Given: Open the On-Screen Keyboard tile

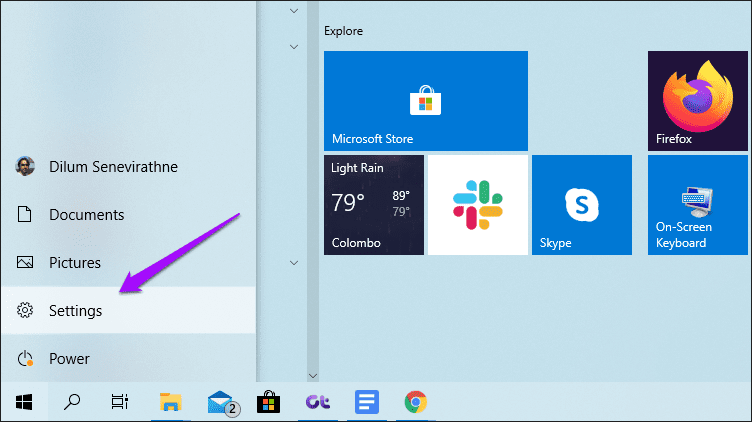Looking at the screenshot, I should 698,205.
